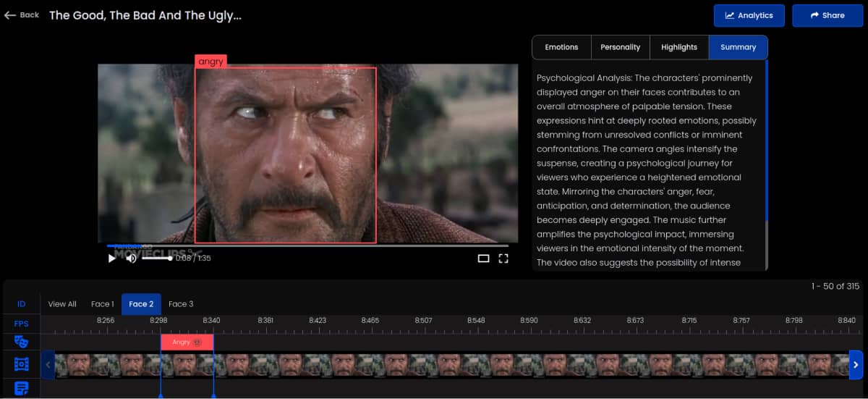Viewport: 868px width, 399px height.
Task: Click the angry label on face box
Action: coord(211,62)
